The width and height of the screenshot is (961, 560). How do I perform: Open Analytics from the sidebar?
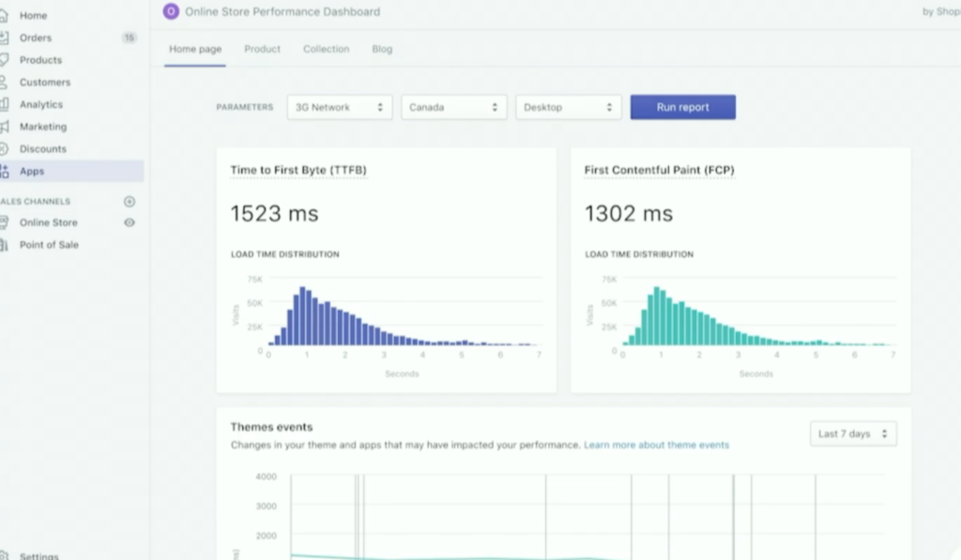[41, 105]
